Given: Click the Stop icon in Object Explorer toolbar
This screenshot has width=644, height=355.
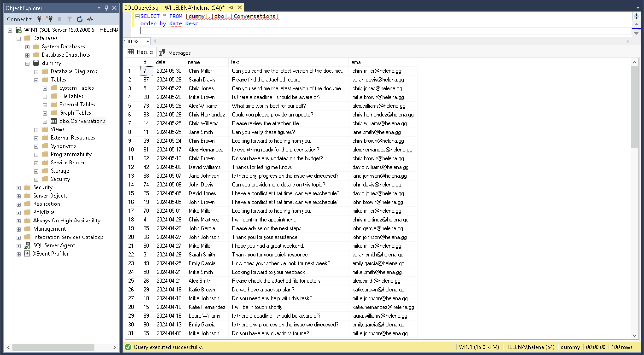Looking at the screenshot, I should pos(59,19).
